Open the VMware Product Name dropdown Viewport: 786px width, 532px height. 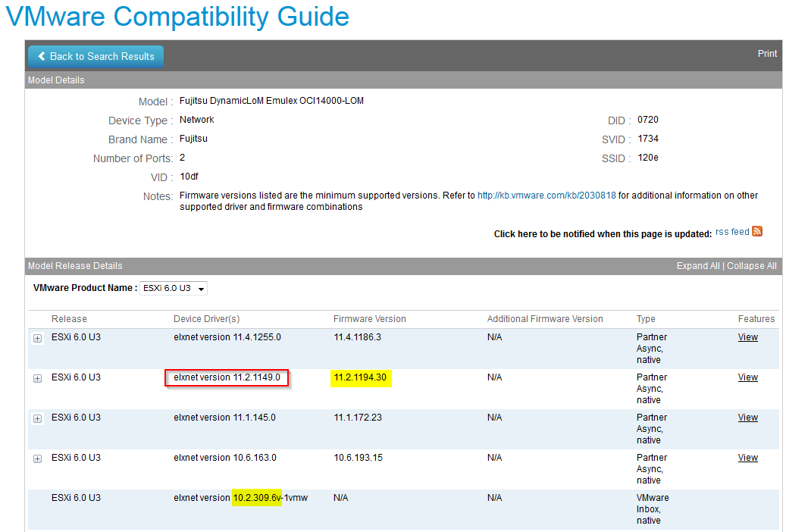[174, 288]
